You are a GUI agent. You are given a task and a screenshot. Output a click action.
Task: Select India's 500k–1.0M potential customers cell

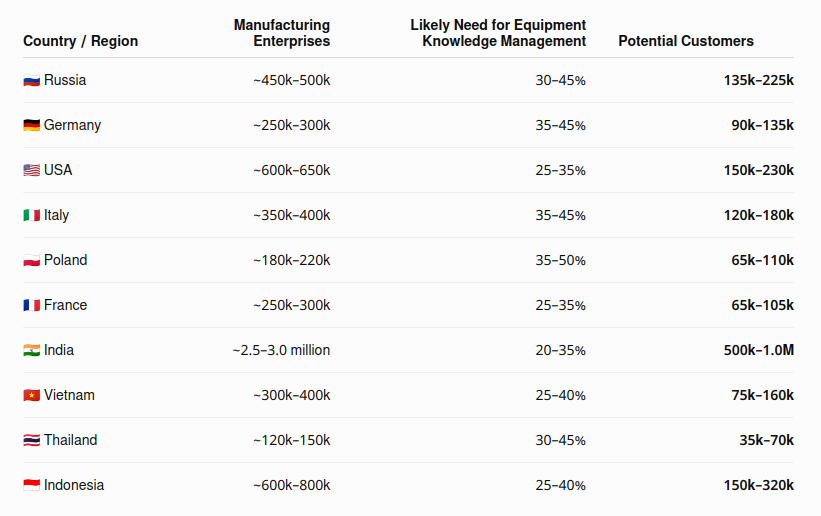pos(759,350)
